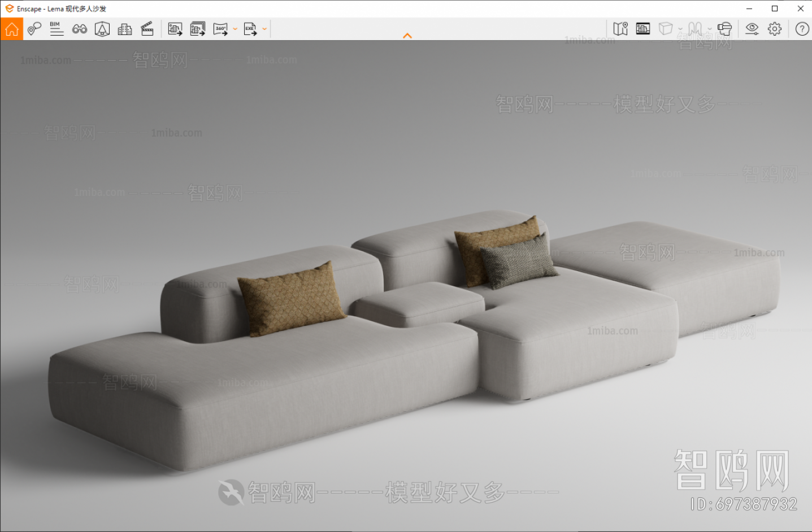Toggle the mini map icon
The width and height of the screenshot is (812, 532).
pyautogui.click(x=620, y=29)
